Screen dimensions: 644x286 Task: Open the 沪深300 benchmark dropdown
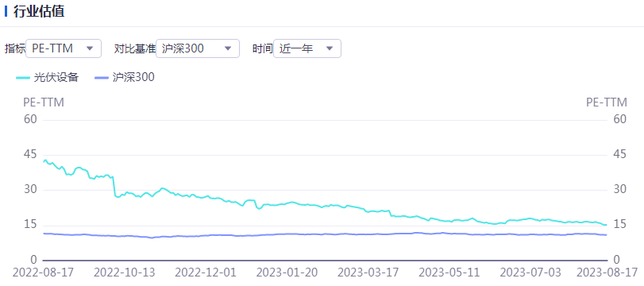click(198, 48)
